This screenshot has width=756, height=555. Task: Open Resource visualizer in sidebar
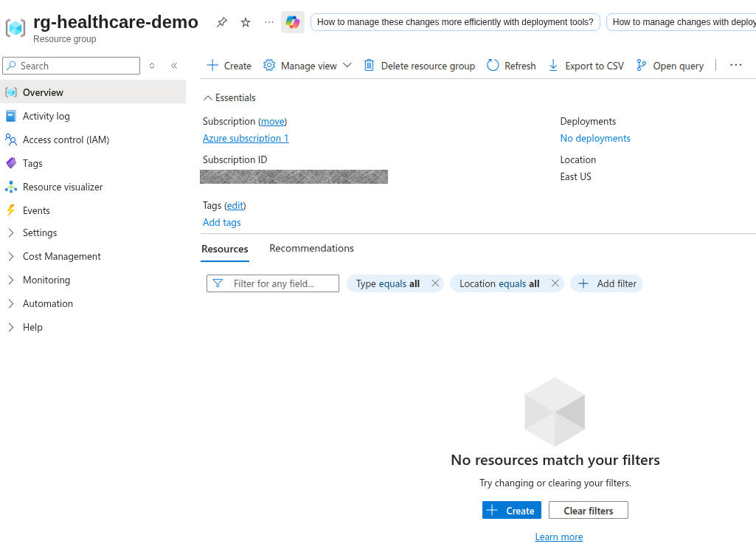click(x=63, y=187)
